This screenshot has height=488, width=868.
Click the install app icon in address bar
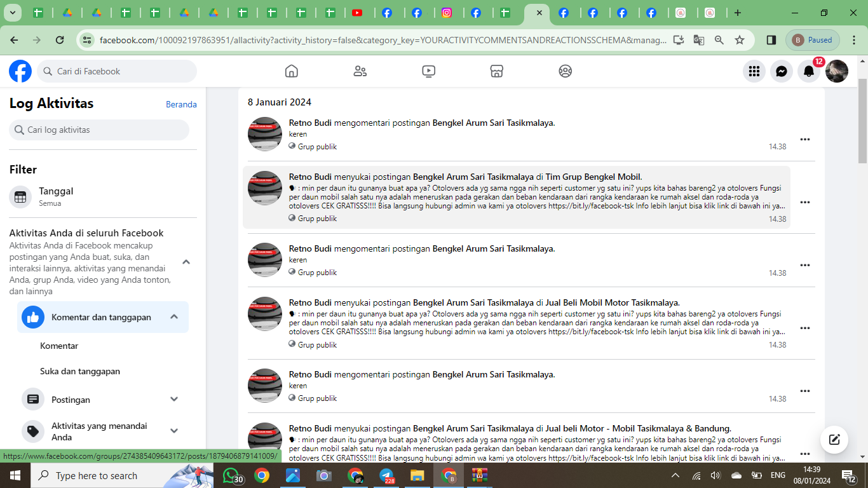click(679, 40)
